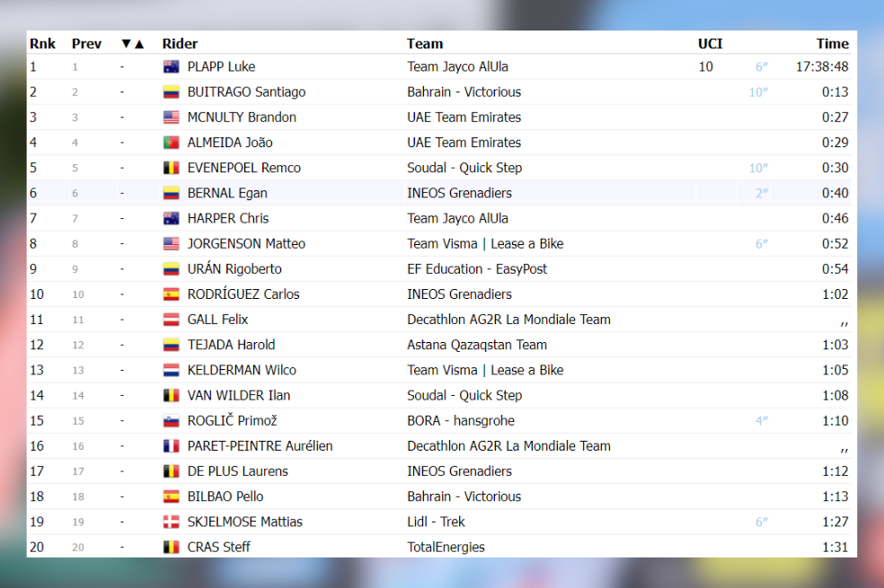Click the Belgian flag beside VAN WILDER Ilan

(172, 395)
